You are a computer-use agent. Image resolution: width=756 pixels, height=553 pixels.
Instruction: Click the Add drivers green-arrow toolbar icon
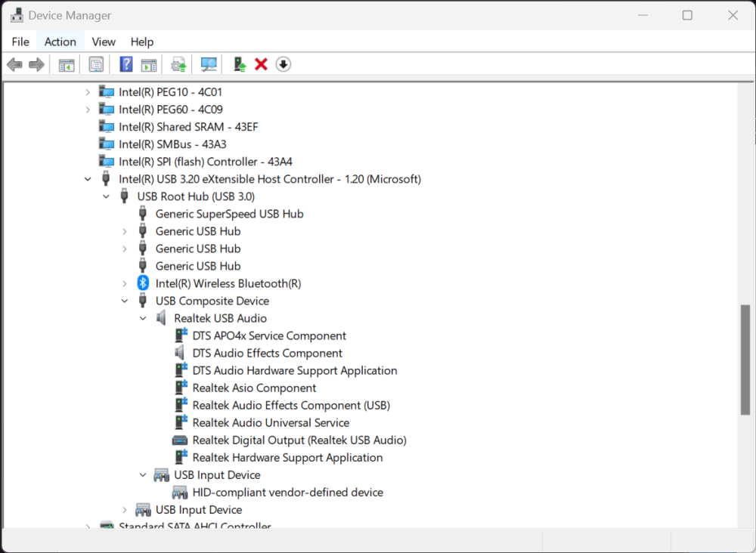tap(240, 64)
